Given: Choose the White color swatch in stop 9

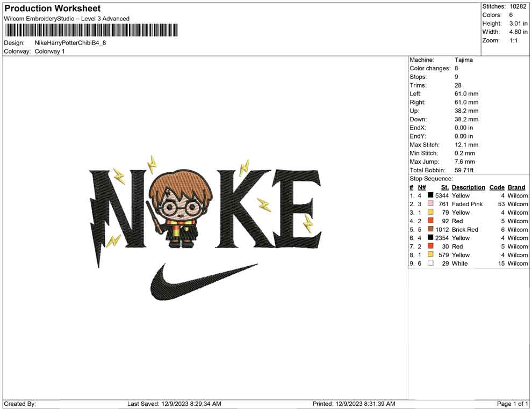Looking at the screenshot, I should (x=430, y=263).
